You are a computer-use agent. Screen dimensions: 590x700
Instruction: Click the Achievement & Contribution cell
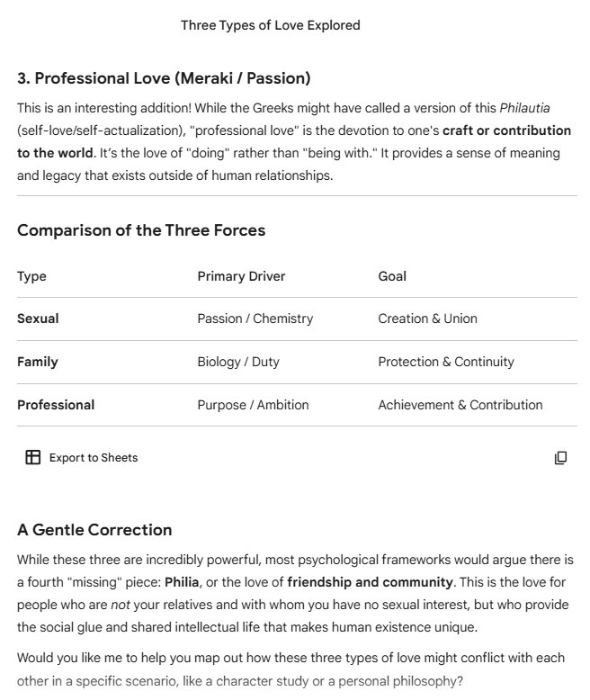tap(460, 405)
